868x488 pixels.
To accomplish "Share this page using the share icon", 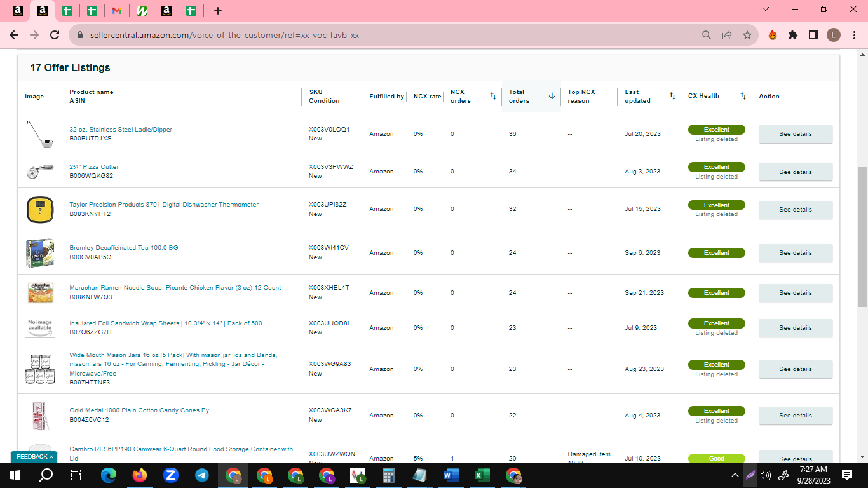I will click(727, 36).
